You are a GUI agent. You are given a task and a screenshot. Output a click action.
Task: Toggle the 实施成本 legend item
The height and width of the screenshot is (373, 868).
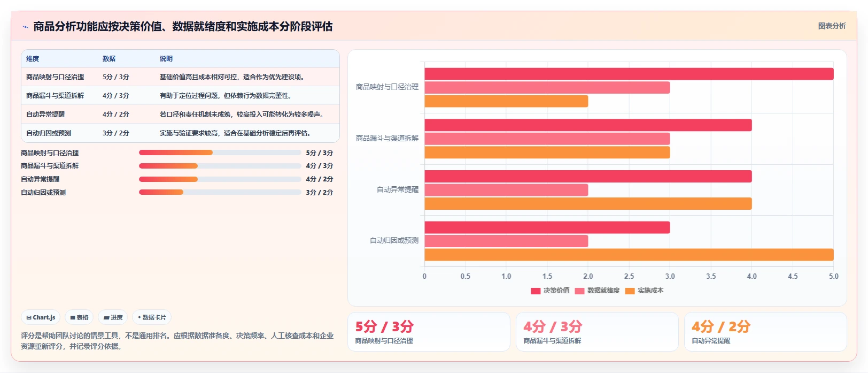pyautogui.click(x=644, y=291)
